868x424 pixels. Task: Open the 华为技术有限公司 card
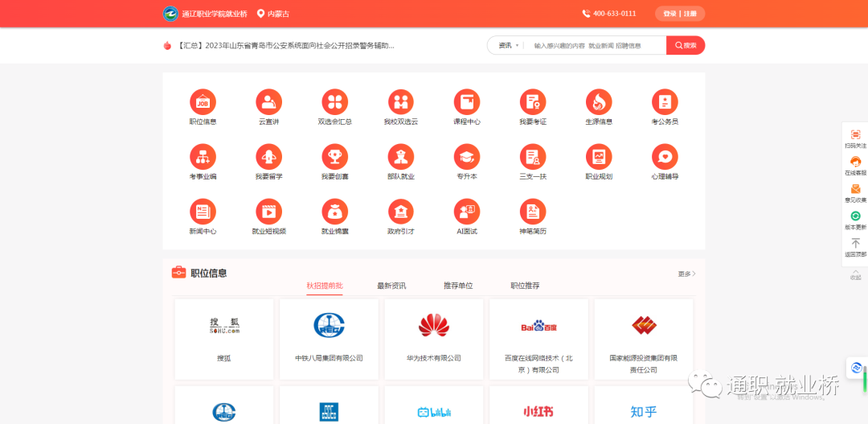[434, 340]
